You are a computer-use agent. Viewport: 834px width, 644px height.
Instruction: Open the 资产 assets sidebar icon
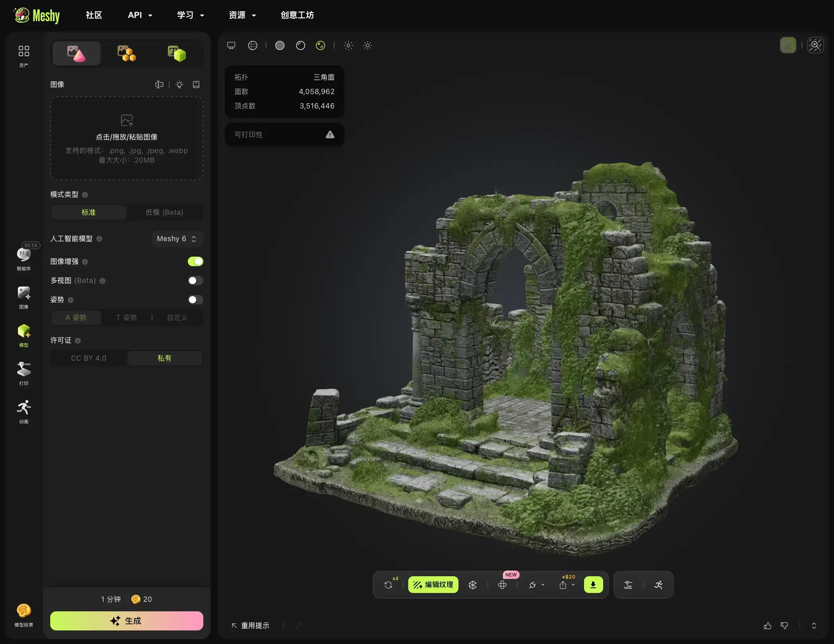click(24, 56)
